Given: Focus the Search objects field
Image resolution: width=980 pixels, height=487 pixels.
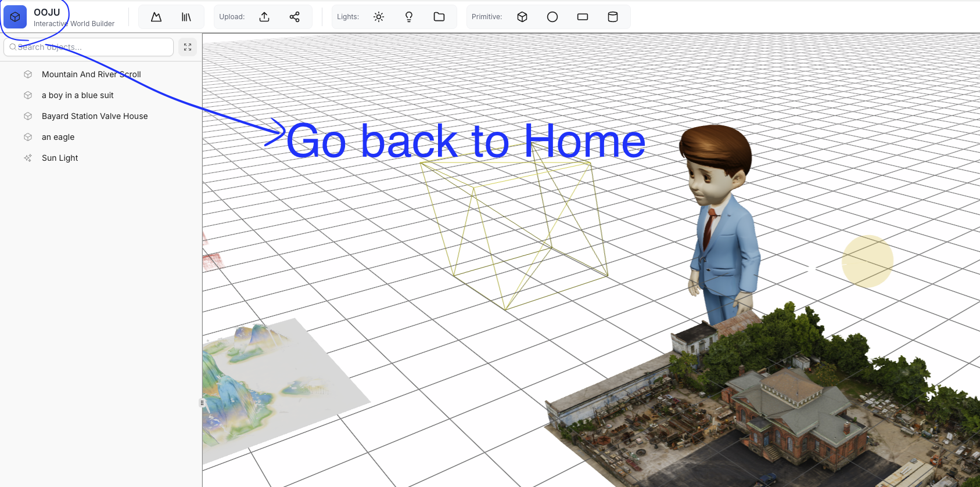Looking at the screenshot, I should coord(89,47).
